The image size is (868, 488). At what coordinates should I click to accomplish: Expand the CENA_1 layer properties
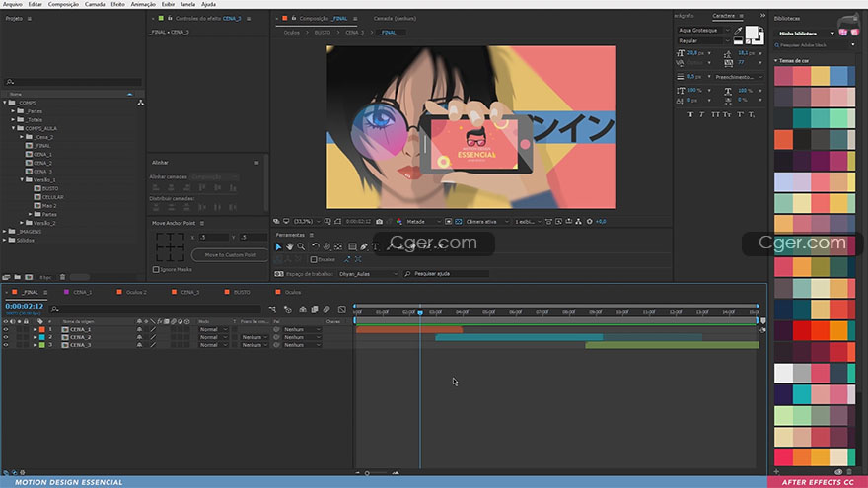tap(36, 329)
